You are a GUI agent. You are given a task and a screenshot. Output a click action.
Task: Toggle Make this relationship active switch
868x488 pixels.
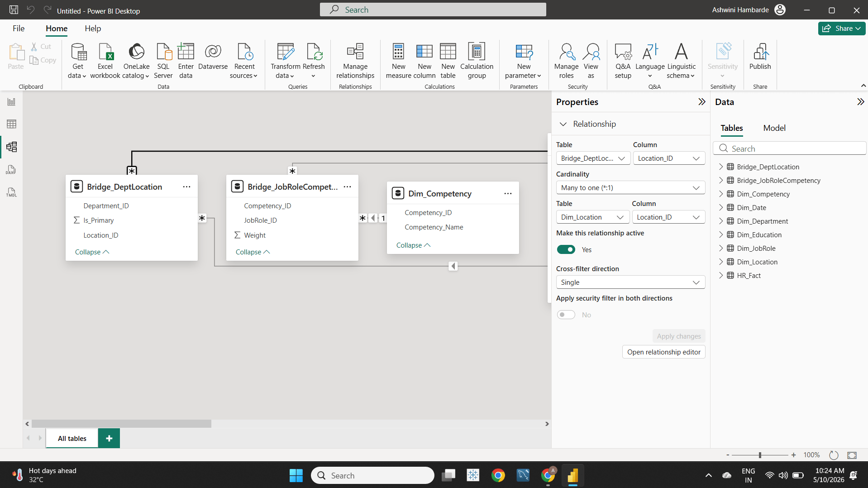(566, 249)
